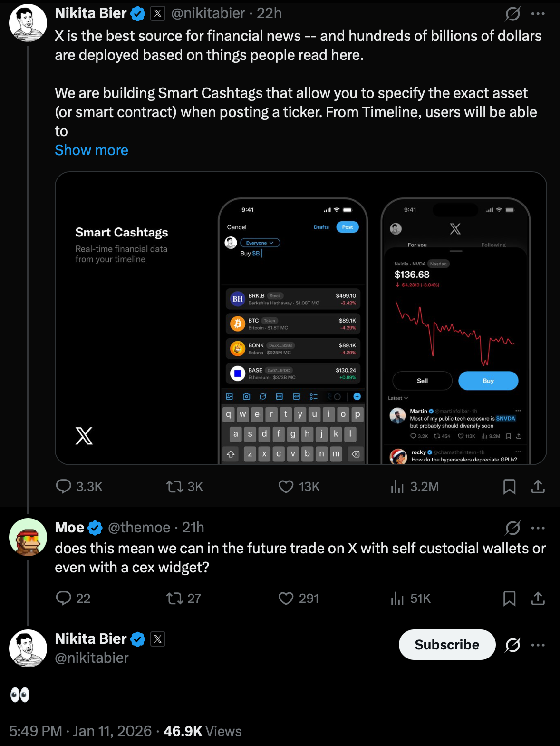Like the Smart Cashtags post with 13K likes
The width and height of the screenshot is (560, 746).
pos(286,486)
